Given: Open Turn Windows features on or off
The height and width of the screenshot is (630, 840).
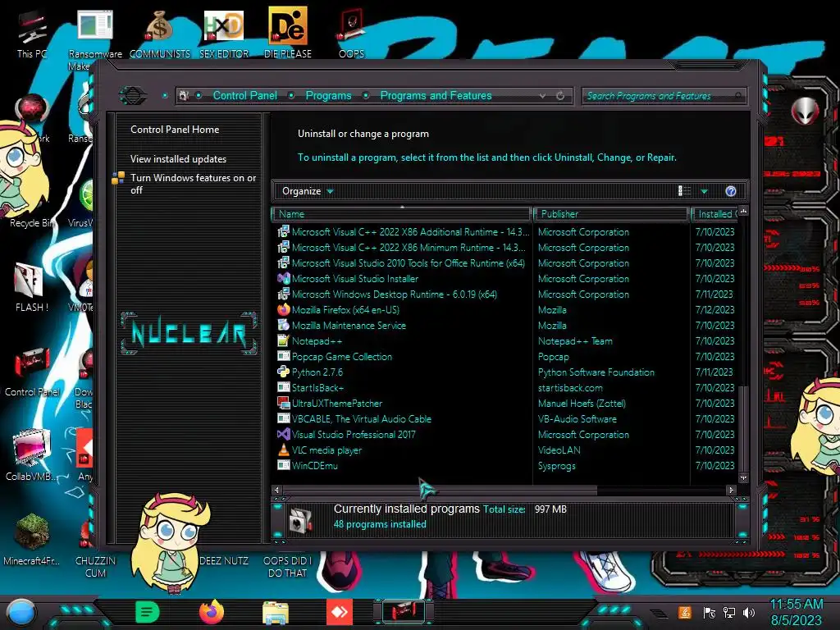Looking at the screenshot, I should click(x=193, y=184).
